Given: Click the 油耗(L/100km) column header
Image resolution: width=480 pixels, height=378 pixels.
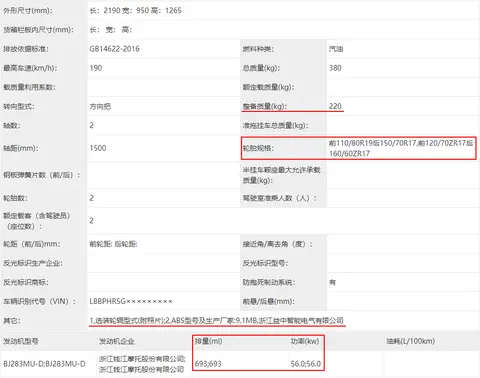Looking at the screenshot, I should [x=411, y=341].
